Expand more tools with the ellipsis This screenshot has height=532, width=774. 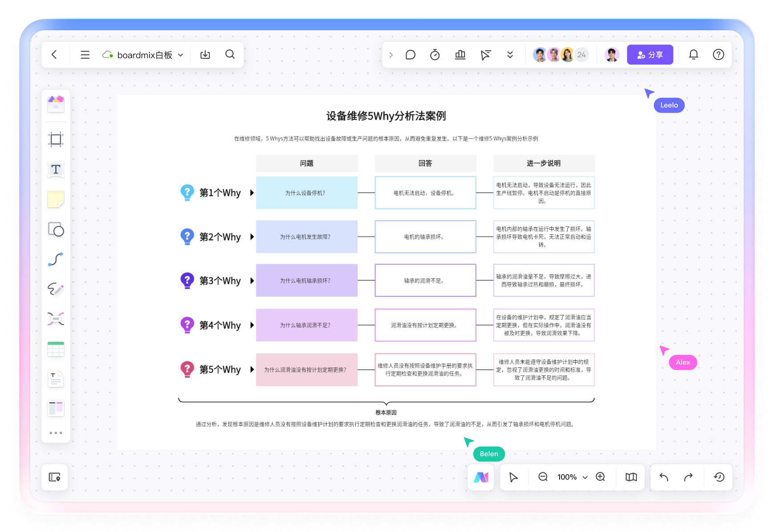[x=55, y=432]
